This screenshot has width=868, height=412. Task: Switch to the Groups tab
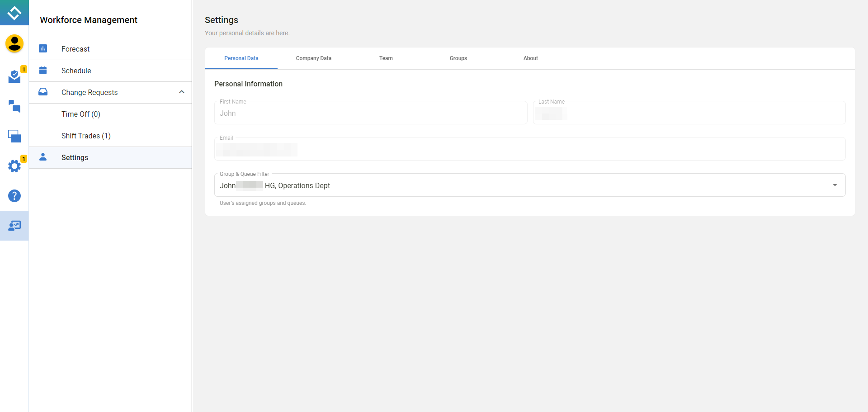tap(458, 58)
